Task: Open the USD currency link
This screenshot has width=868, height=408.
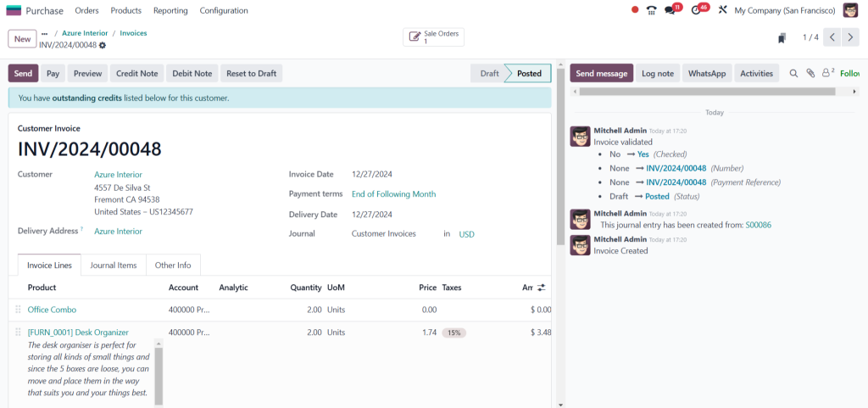Action: tap(467, 234)
